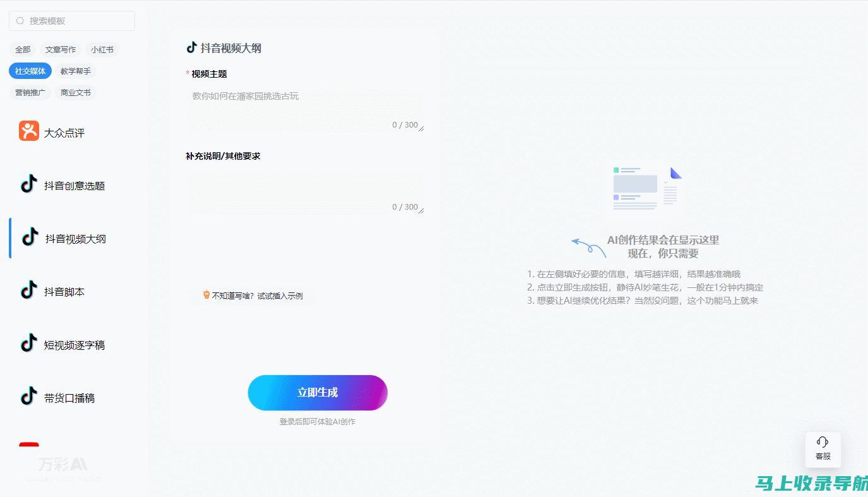868x497 pixels.
Task: Click the TikTok icon in the form header
Action: 191,47
